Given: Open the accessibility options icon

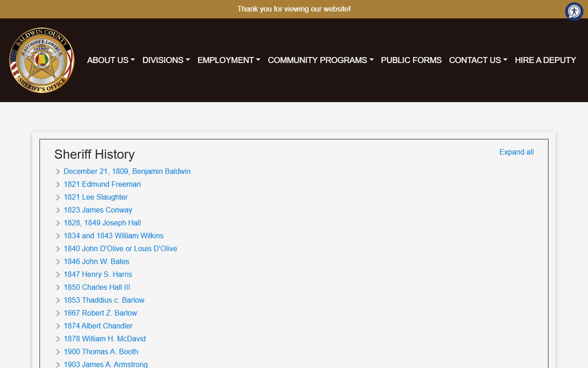Looking at the screenshot, I should (x=574, y=11).
